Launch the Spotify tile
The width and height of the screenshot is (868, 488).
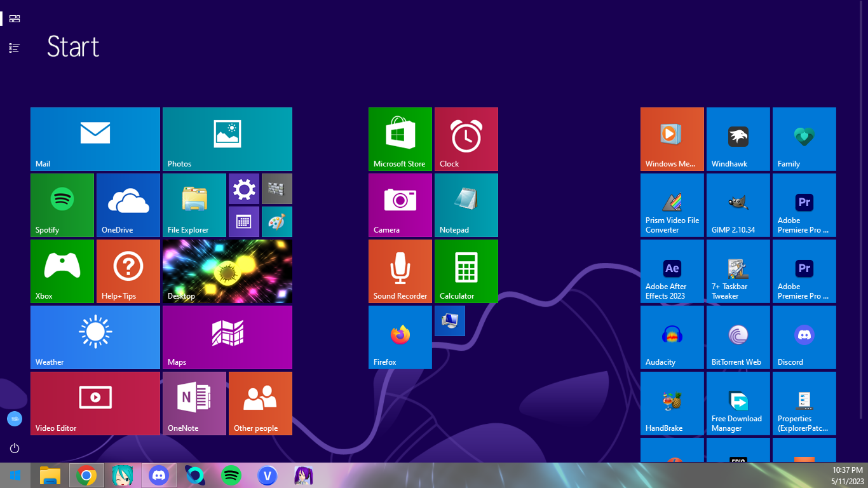62,205
